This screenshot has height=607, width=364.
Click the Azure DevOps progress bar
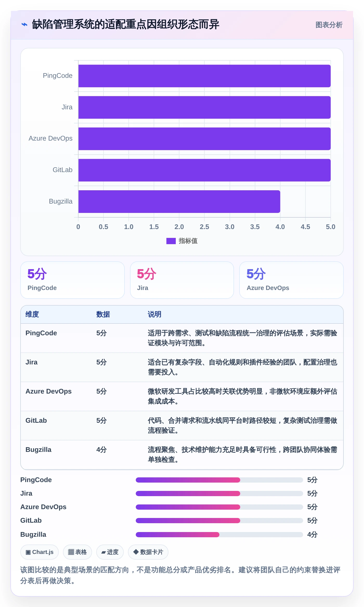click(219, 507)
